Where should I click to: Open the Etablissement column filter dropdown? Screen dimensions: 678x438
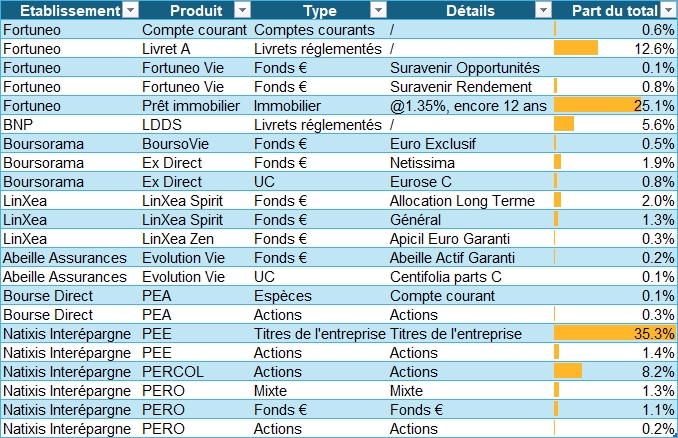click(x=129, y=10)
